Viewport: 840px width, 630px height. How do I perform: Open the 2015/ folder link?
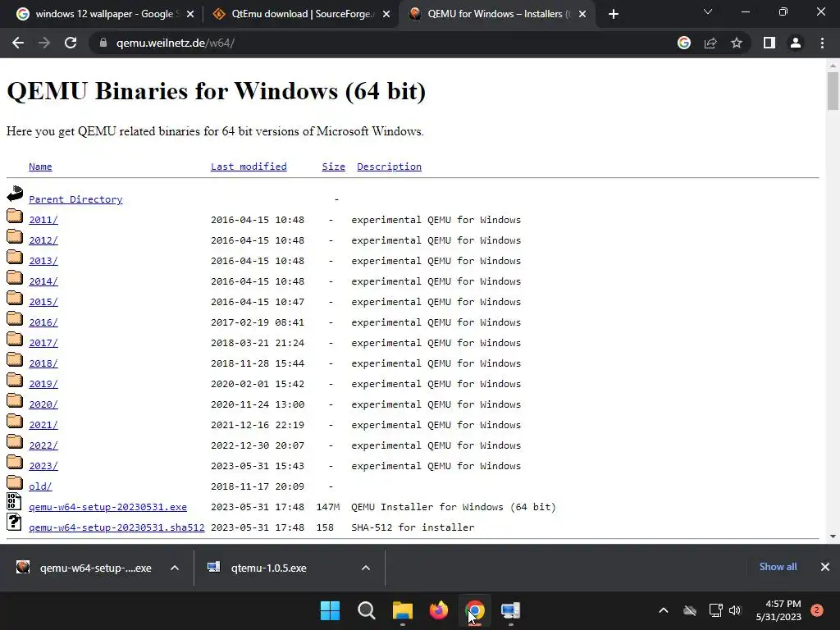[43, 302]
